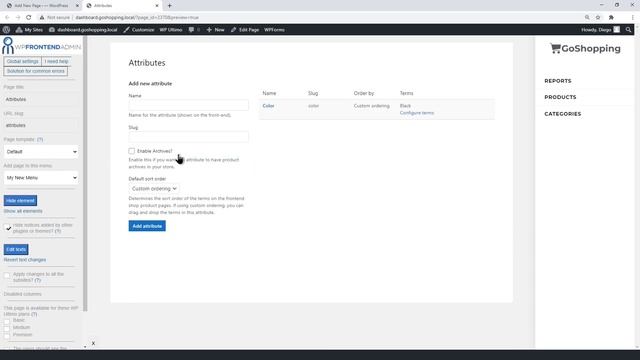The height and width of the screenshot is (360, 640).
Task: Open My Sites in the admin bar
Action: coord(29,29)
